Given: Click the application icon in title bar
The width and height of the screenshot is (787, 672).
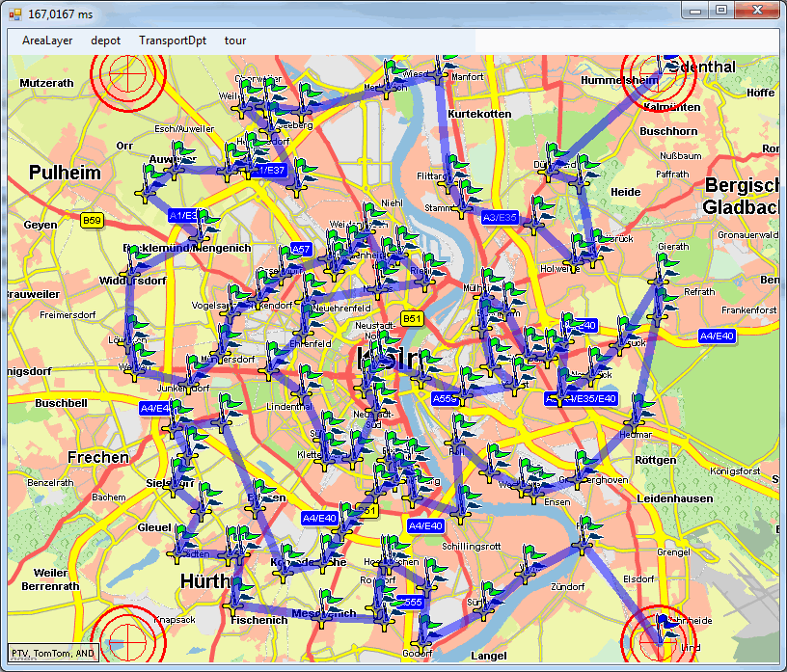Looking at the screenshot, I should [14, 13].
